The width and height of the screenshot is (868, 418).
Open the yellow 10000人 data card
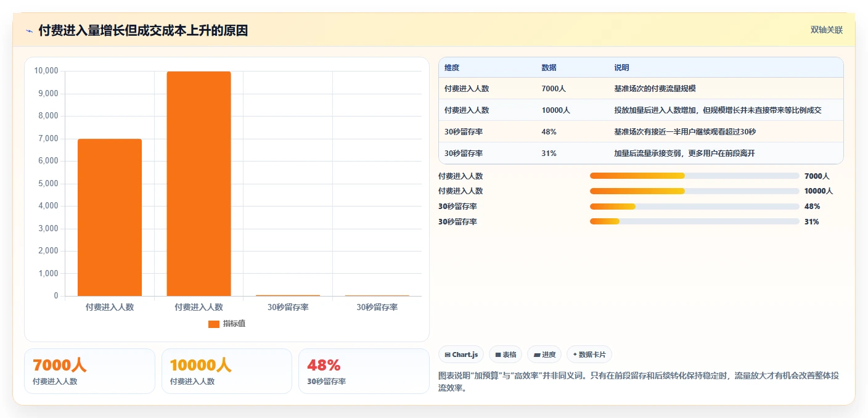[226, 371]
